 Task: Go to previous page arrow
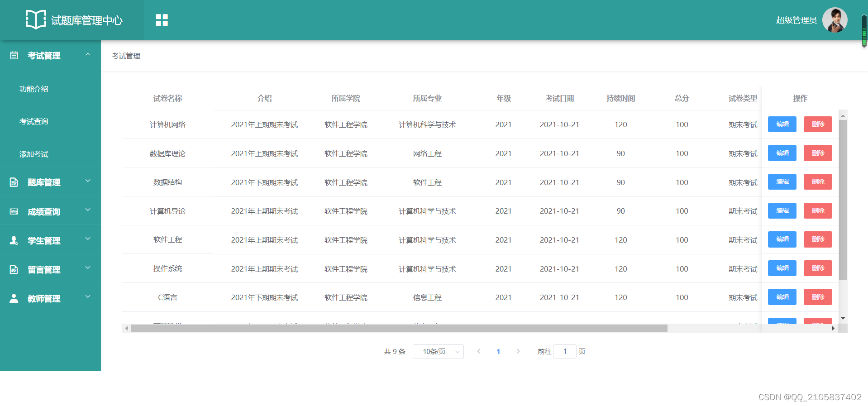click(x=478, y=351)
